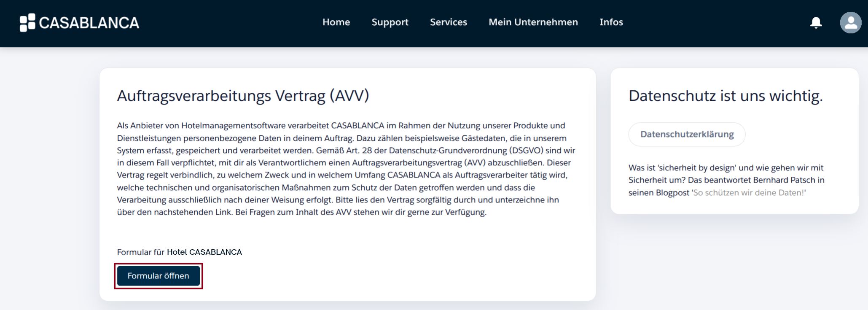Go to the Home menu item
Screen dimensions: 868x310
(x=336, y=22)
